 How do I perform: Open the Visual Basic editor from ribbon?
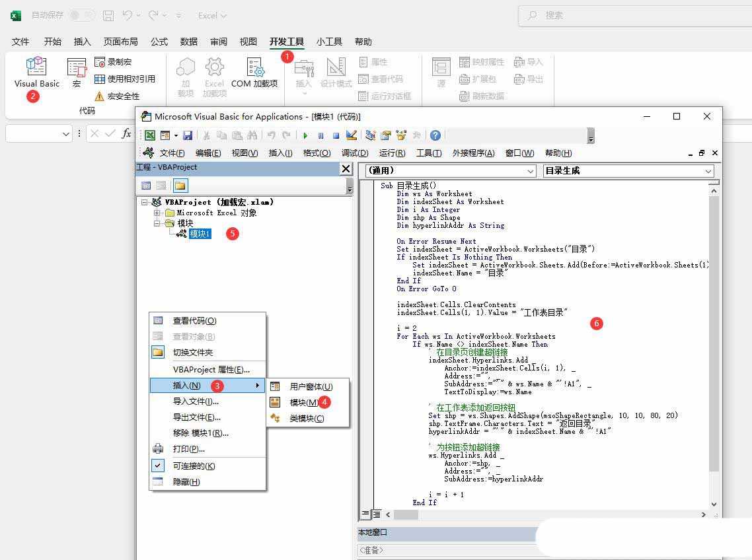click(36, 71)
